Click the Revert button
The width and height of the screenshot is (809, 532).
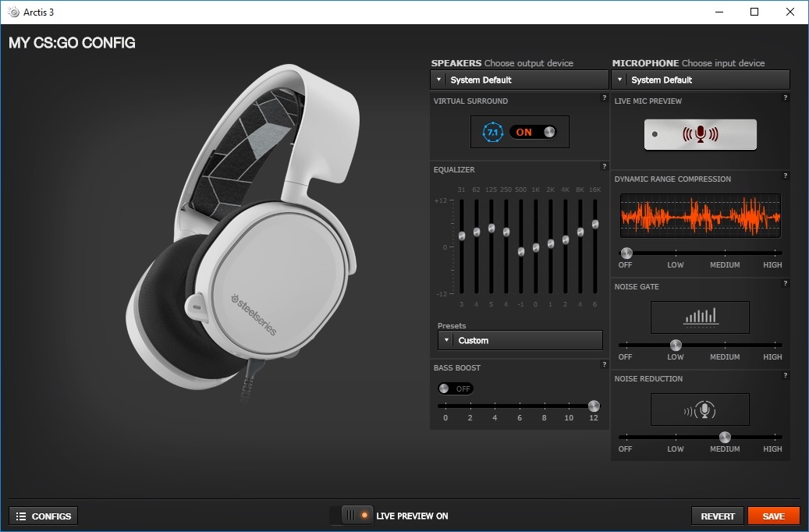coord(717,516)
